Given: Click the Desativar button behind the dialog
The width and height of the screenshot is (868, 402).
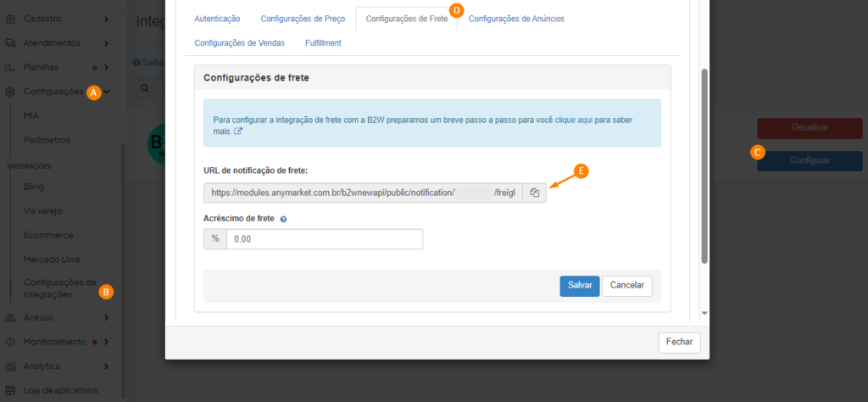Looking at the screenshot, I should [810, 128].
